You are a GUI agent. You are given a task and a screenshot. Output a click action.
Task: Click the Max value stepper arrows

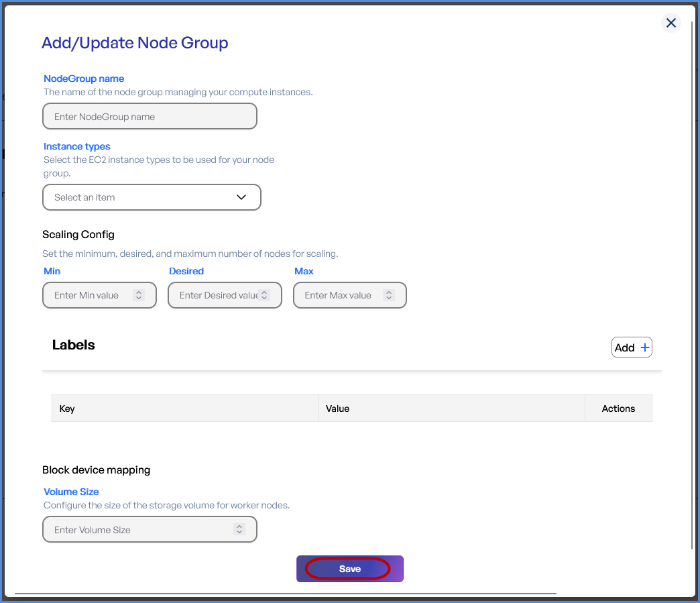pyautogui.click(x=388, y=295)
